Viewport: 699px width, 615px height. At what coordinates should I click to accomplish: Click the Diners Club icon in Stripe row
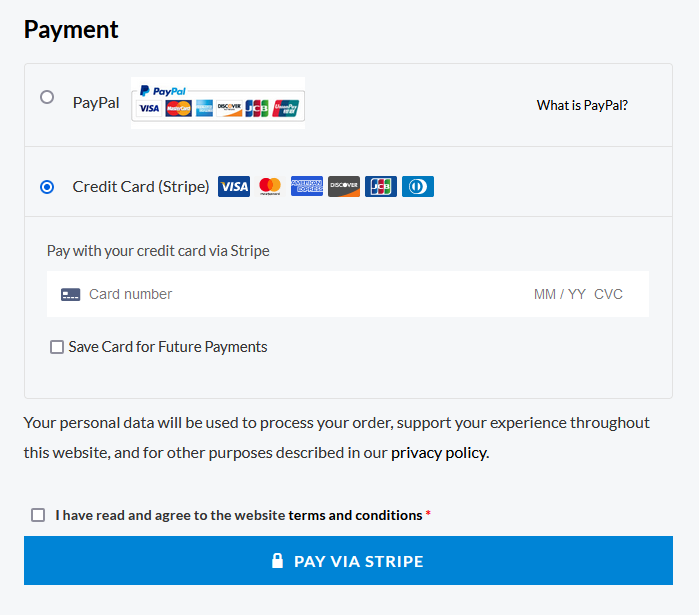(x=418, y=186)
